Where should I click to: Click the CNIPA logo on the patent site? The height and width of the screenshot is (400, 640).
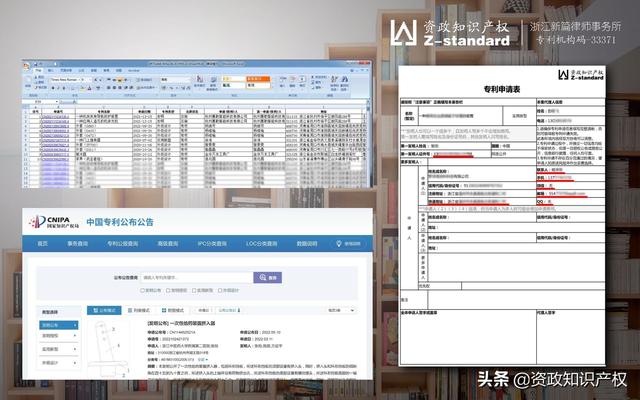[54, 222]
